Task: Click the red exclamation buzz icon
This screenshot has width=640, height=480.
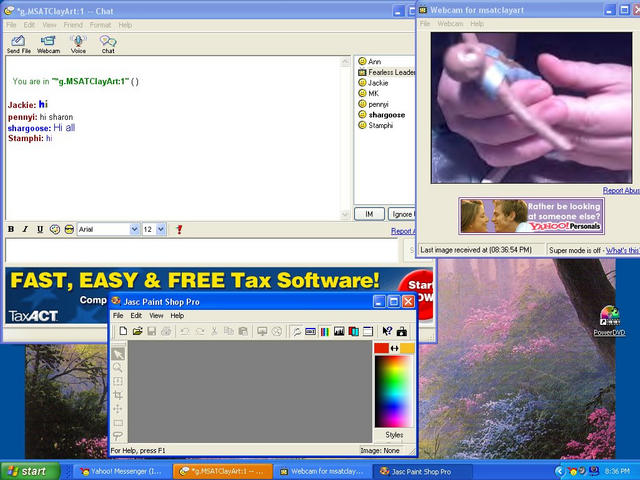Action: click(179, 229)
